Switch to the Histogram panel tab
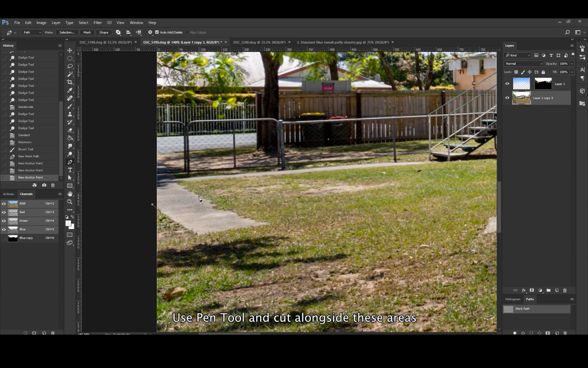 [x=513, y=299]
